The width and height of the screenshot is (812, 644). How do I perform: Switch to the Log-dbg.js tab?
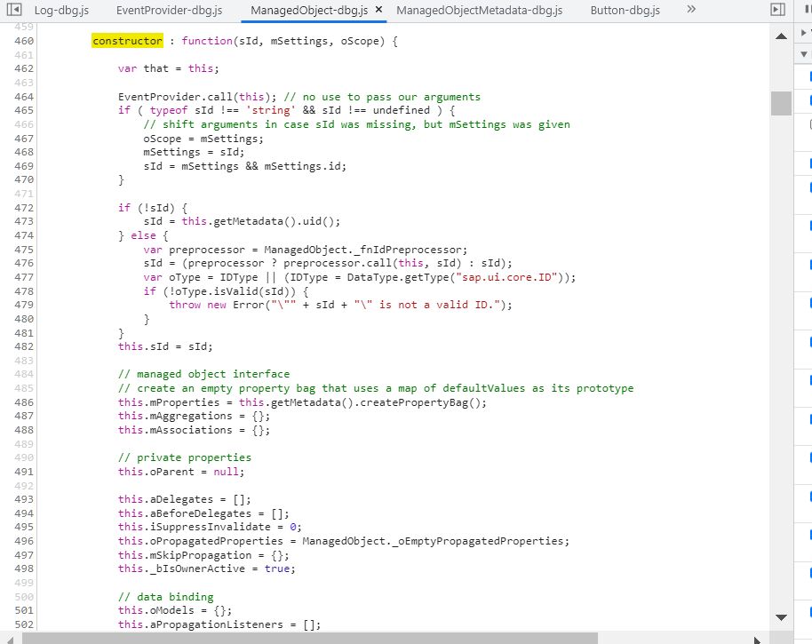61,11
